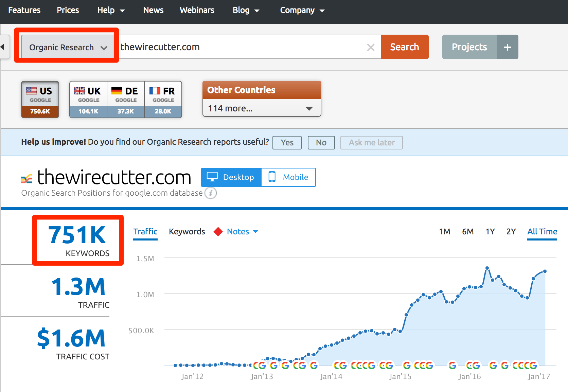The height and width of the screenshot is (392, 568).
Task: Answer Yes to the feedback prompt
Action: (x=287, y=143)
